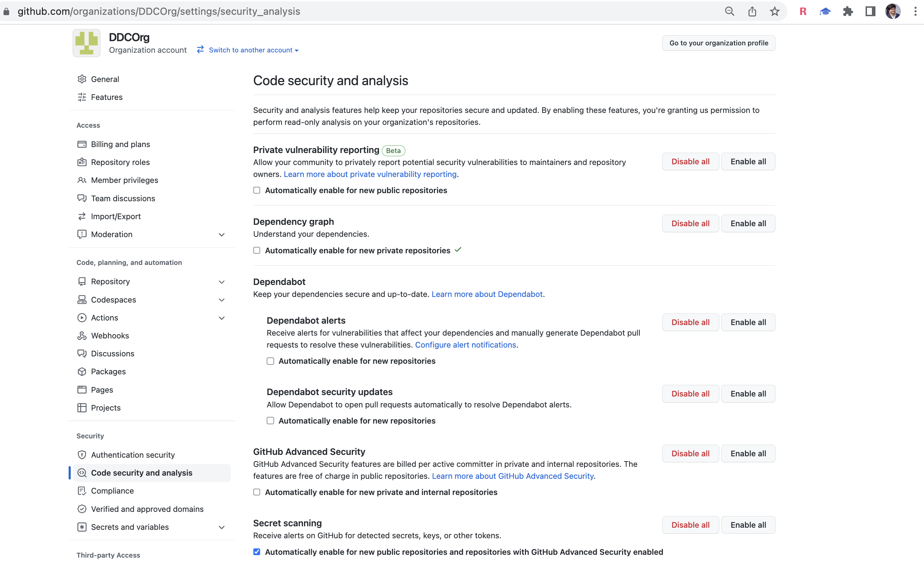Click the Compliance checklist icon
Screen dimensions: 924x565
(82, 491)
